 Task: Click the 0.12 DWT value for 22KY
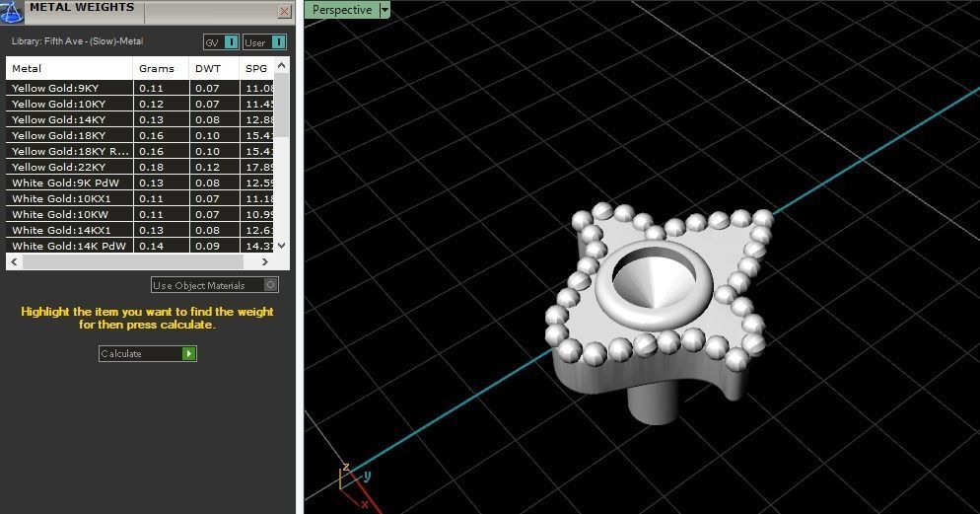coord(207,167)
